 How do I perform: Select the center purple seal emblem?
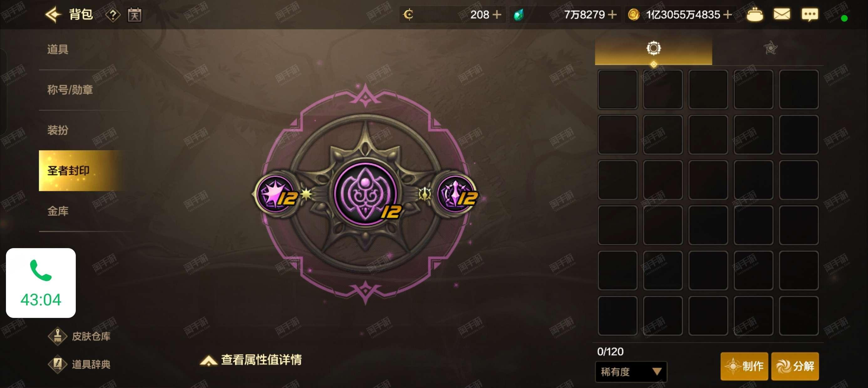pos(366,194)
